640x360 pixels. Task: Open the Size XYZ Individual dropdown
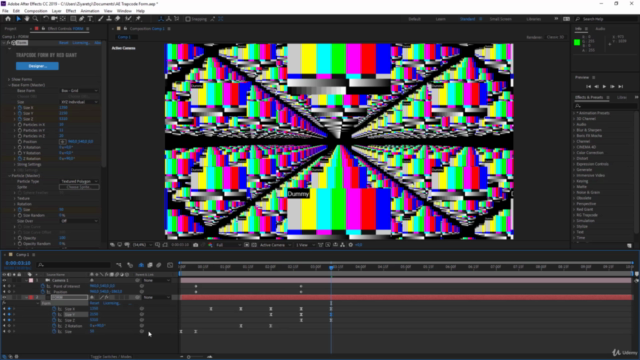79,102
